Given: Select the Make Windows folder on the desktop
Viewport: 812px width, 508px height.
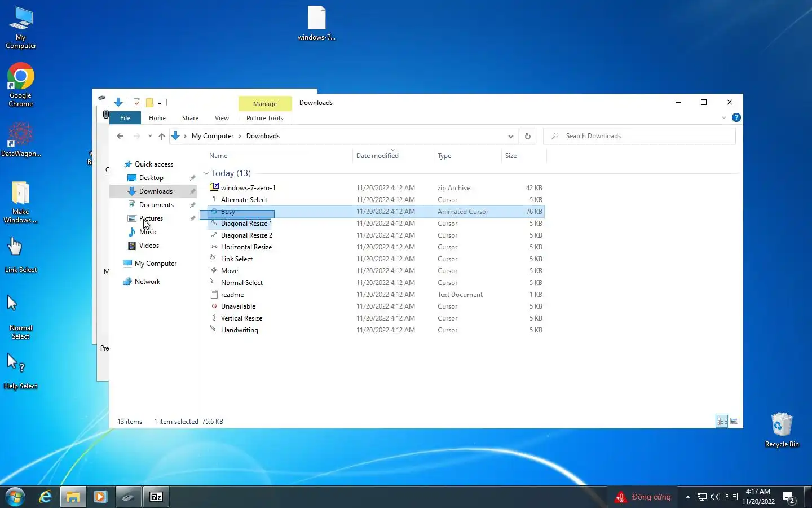Looking at the screenshot, I should coord(21,202).
